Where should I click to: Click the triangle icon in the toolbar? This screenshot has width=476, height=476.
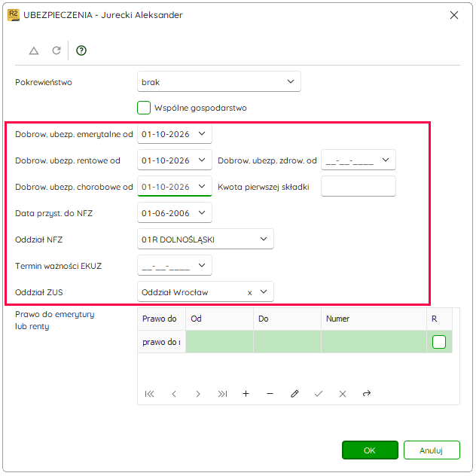click(x=34, y=50)
